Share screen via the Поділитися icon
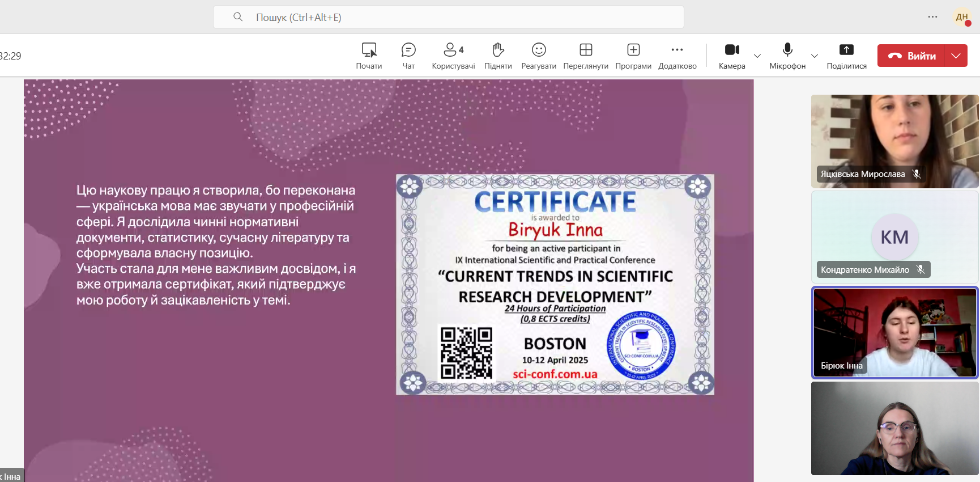 click(x=846, y=56)
